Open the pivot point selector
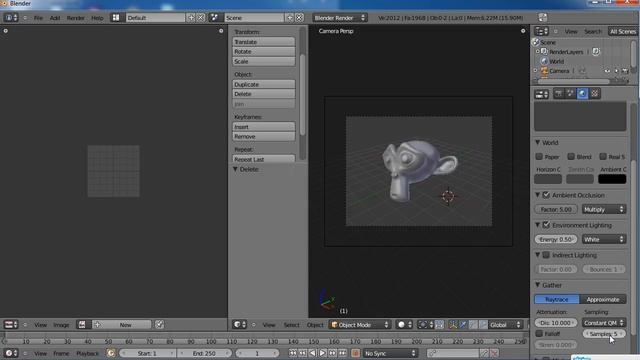 (x=425, y=324)
